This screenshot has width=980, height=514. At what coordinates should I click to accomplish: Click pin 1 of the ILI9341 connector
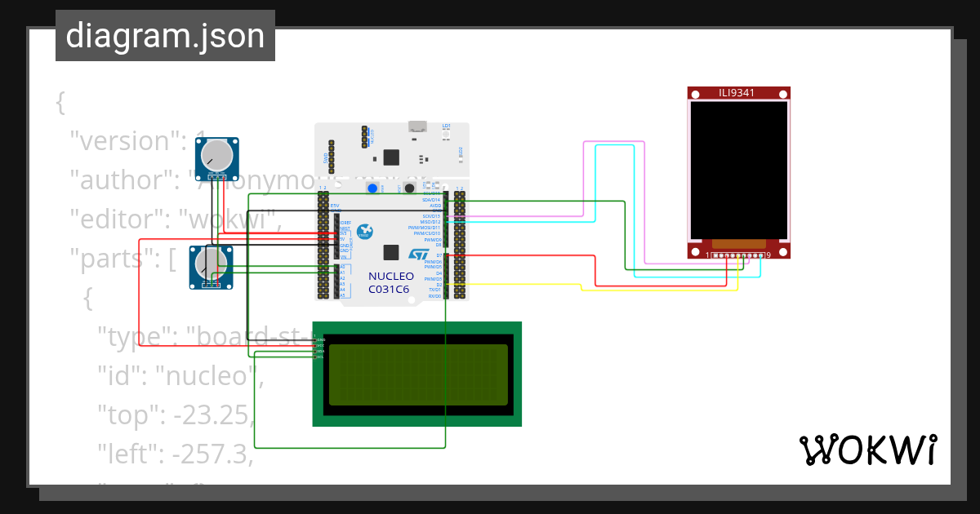point(715,255)
